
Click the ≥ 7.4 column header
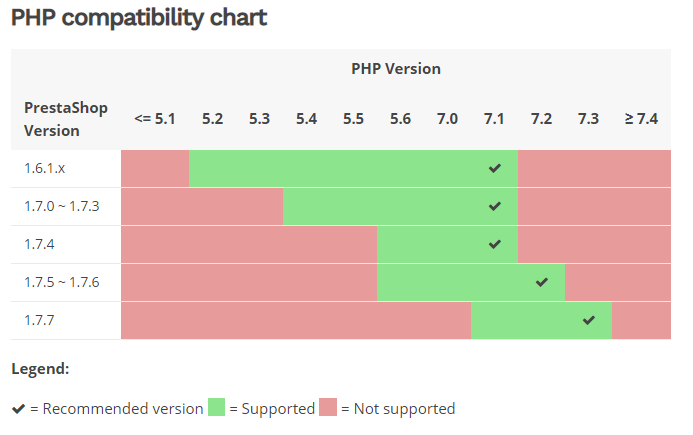[x=641, y=118]
